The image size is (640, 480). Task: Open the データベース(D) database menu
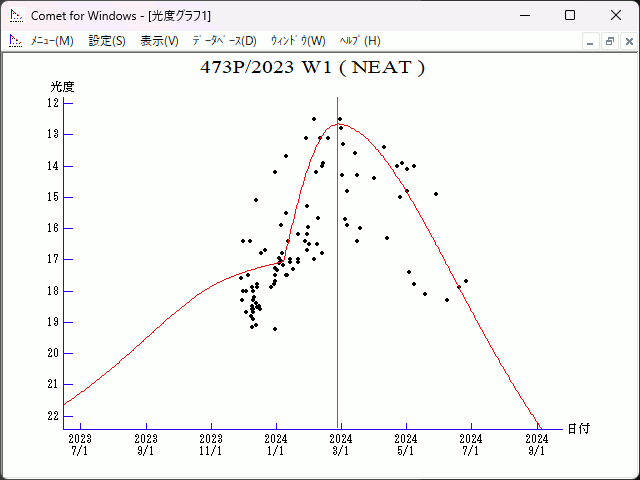(x=224, y=41)
